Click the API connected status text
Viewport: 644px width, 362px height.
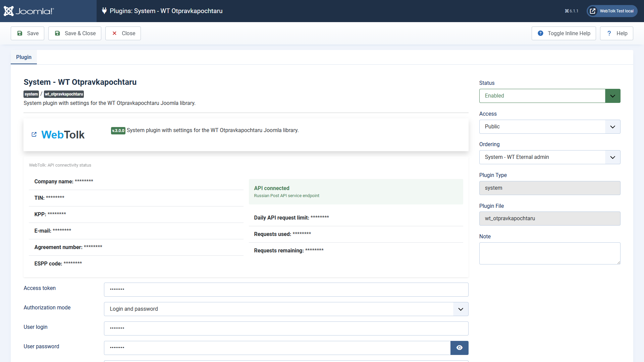pyautogui.click(x=272, y=188)
